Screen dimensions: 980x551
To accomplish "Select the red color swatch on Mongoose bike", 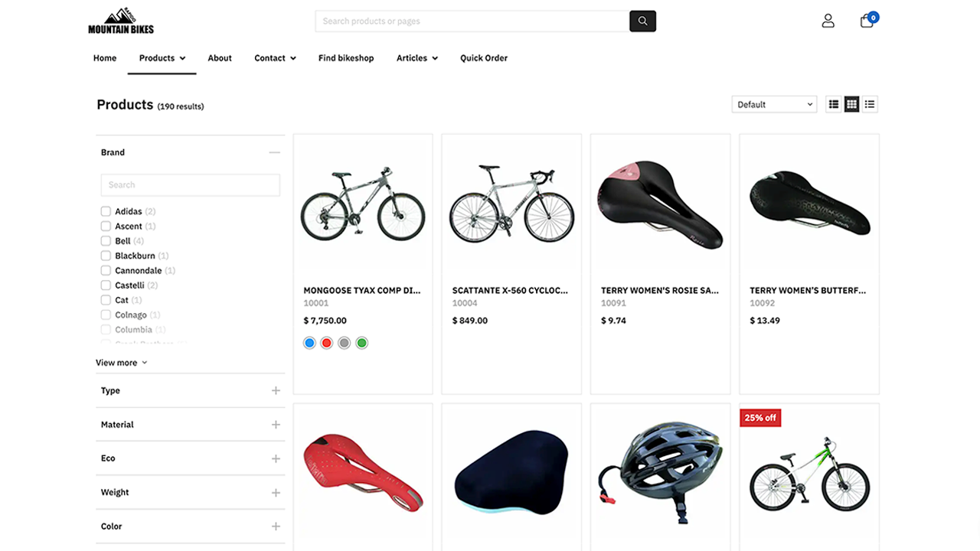I will (326, 343).
